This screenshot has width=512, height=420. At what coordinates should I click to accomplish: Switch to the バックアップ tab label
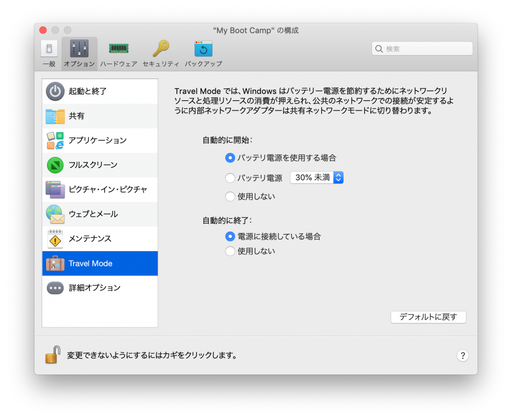203,63
